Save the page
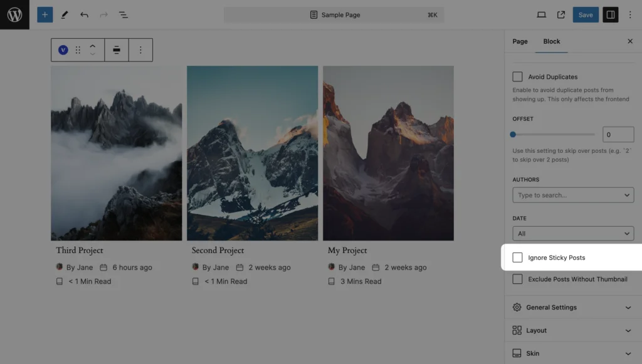 point(586,15)
